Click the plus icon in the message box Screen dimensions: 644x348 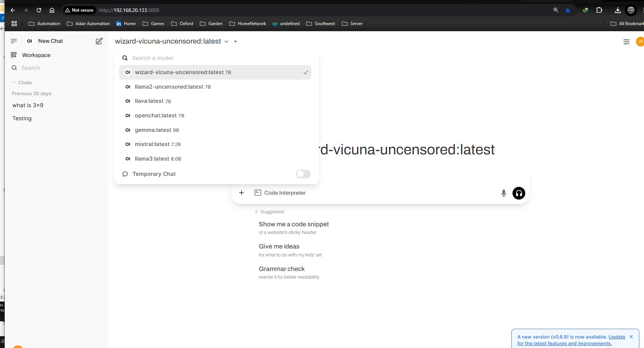tap(242, 193)
